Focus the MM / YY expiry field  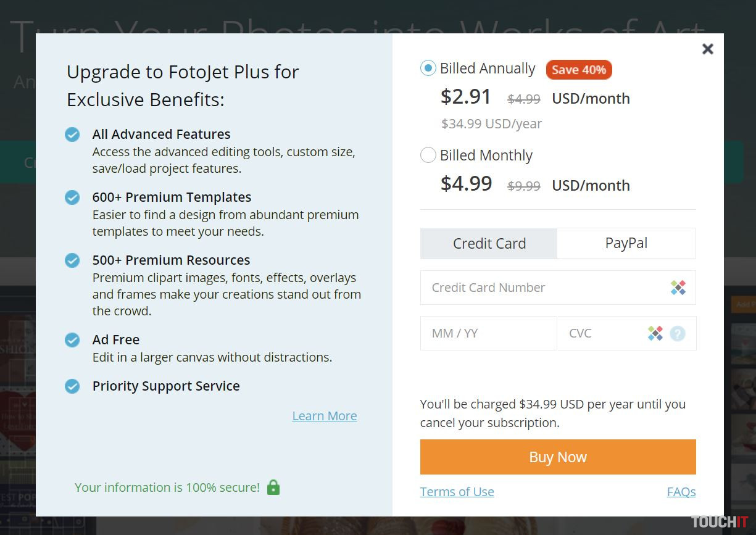click(x=488, y=333)
